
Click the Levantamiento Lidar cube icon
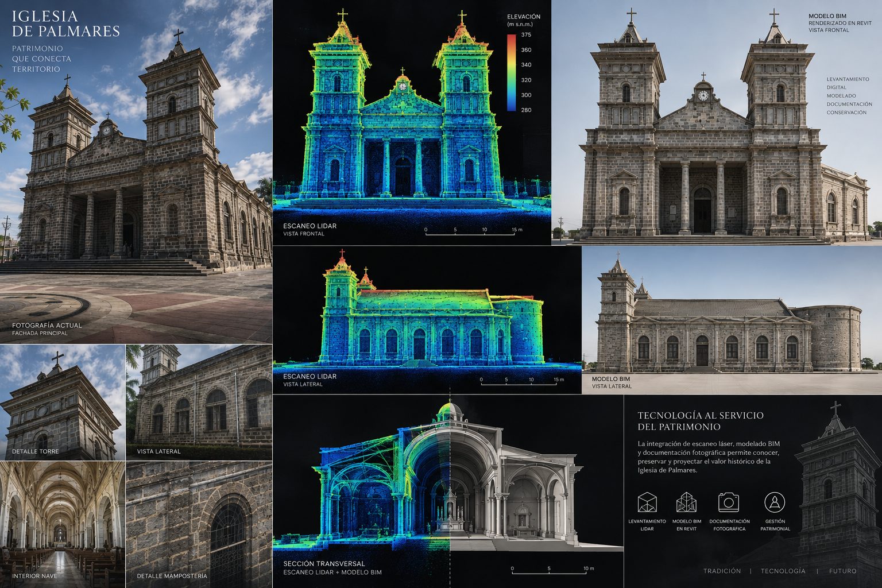[647, 502]
